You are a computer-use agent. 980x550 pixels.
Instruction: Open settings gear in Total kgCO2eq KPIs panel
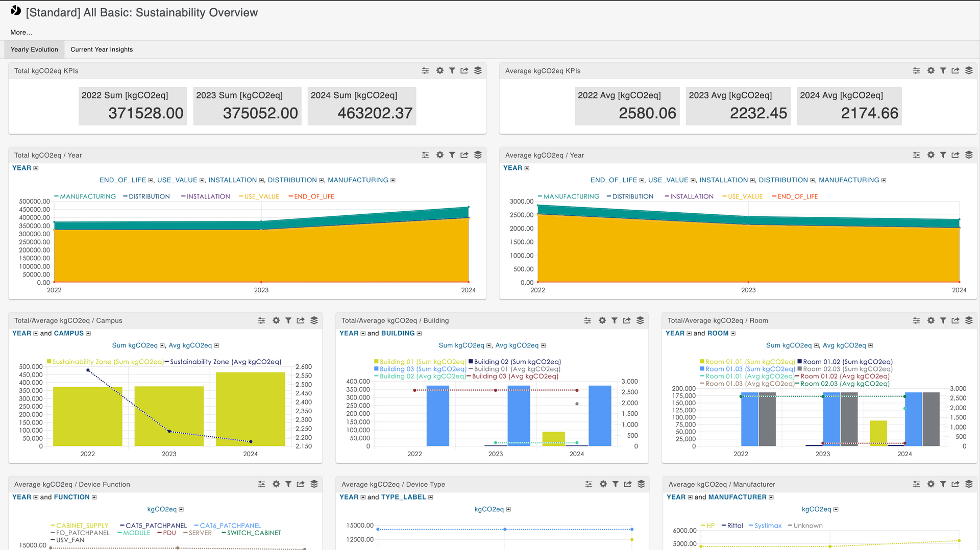(x=439, y=71)
